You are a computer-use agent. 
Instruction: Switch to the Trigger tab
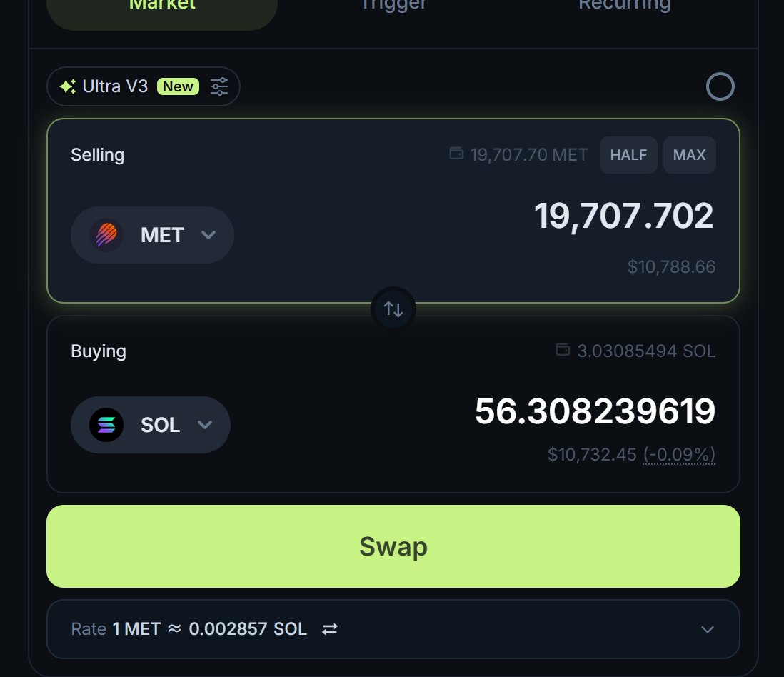click(393, 6)
